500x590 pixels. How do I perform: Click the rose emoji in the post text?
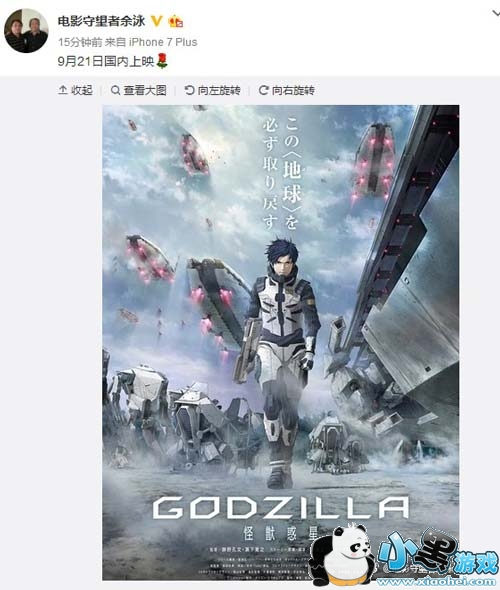tap(162, 61)
